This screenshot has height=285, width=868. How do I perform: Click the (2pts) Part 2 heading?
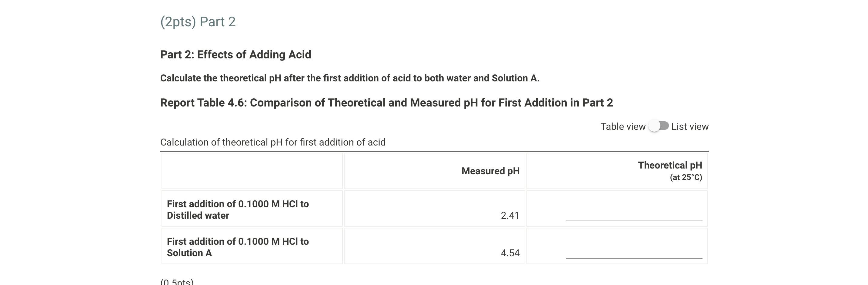pos(198,21)
